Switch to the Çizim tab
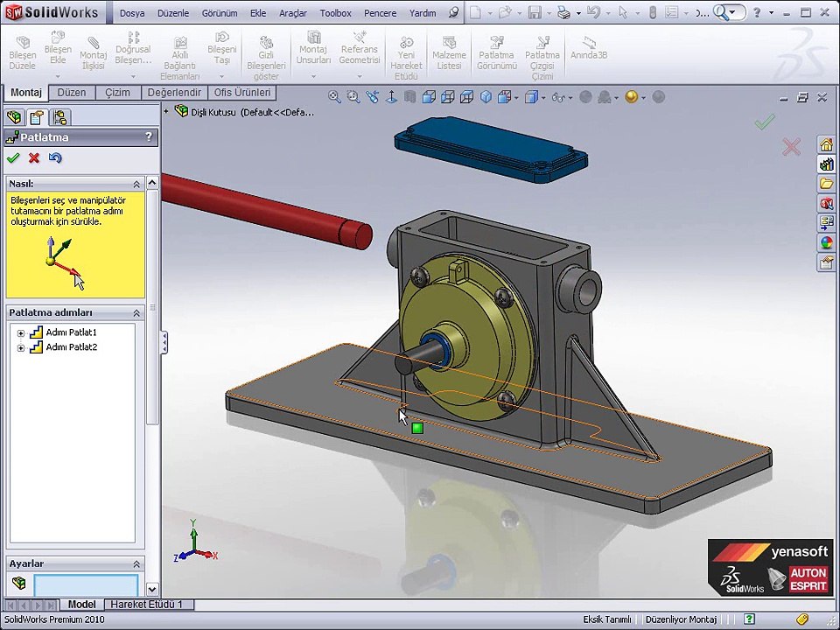This screenshot has width=840, height=630. click(x=117, y=92)
